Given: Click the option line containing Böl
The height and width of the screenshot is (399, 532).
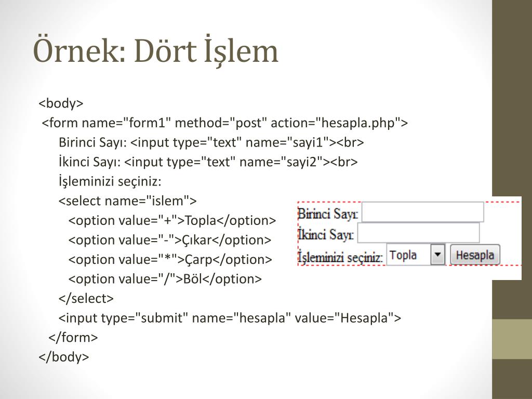Looking at the screenshot, I should (x=165, y=279).
